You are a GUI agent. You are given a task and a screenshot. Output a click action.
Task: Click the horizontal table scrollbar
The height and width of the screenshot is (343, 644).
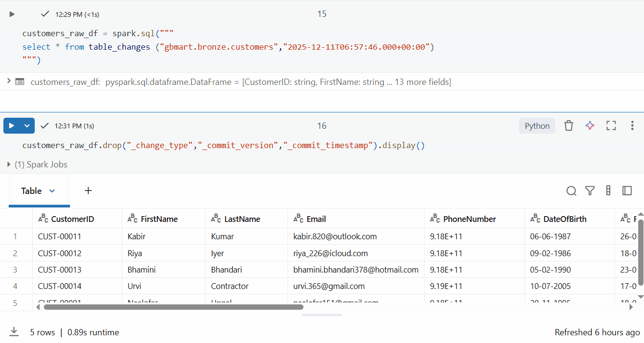(174, 307)
